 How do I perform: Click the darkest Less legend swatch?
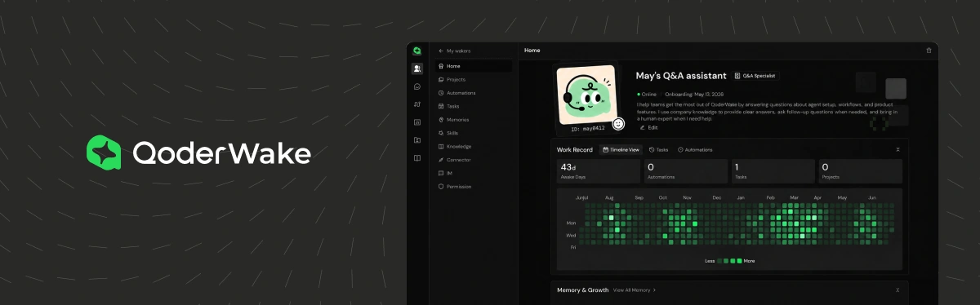tap(719, 261)
